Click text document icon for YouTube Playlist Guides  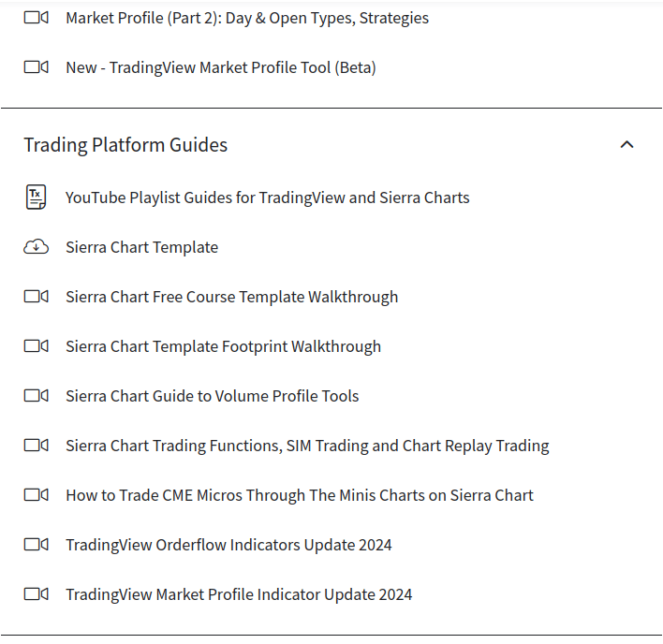pos(36,198)
